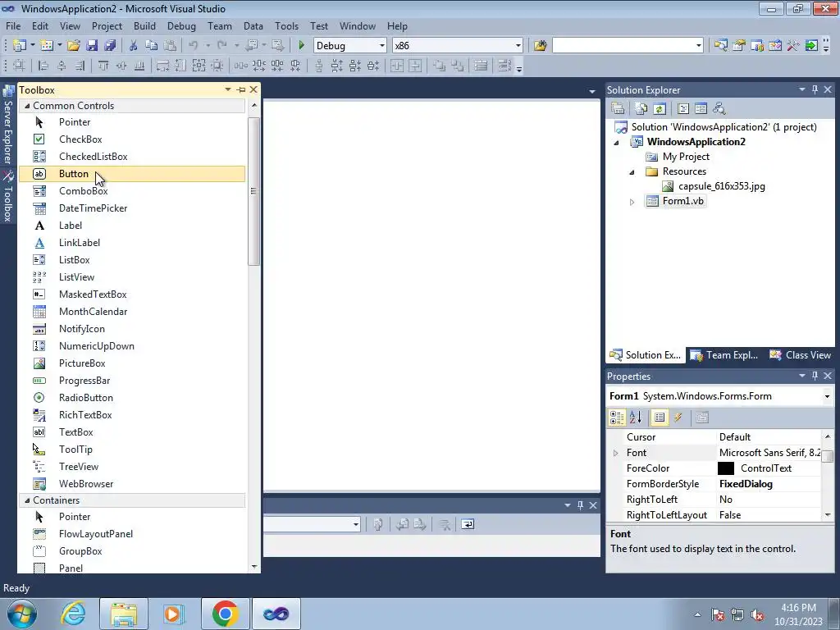Toggle the Properties view button in Properties panel
Screen dimensions: 840x630
pyautogui.click(x=660, y=418)
